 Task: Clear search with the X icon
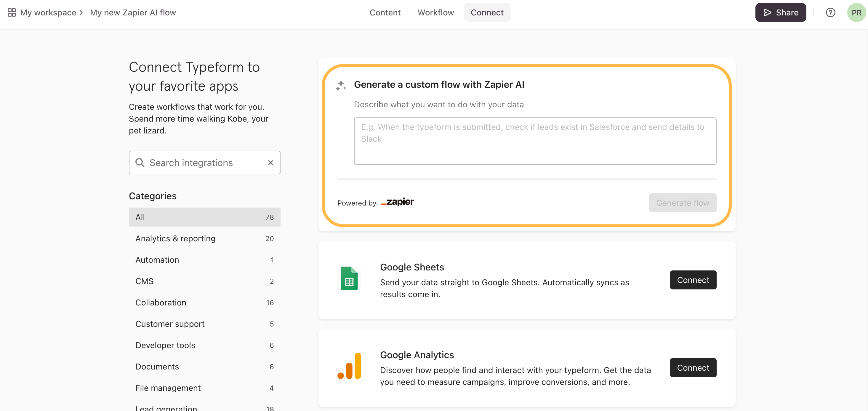[270, 163]
